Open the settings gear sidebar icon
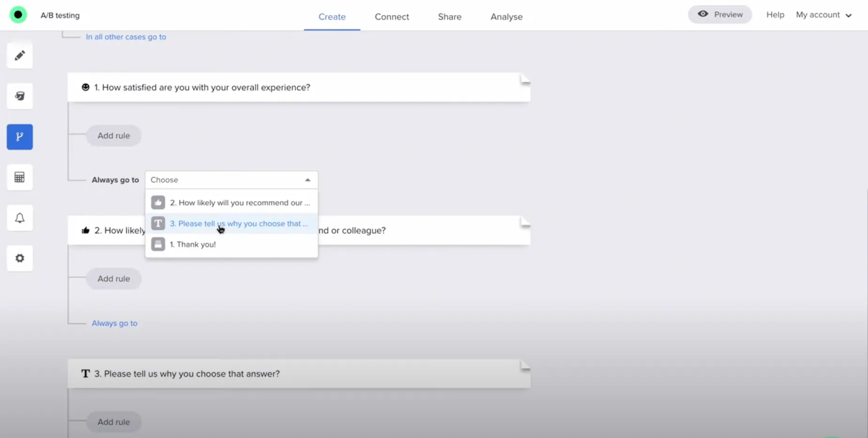This screenshot has width=868, height=438. click(x=20, y=258)
